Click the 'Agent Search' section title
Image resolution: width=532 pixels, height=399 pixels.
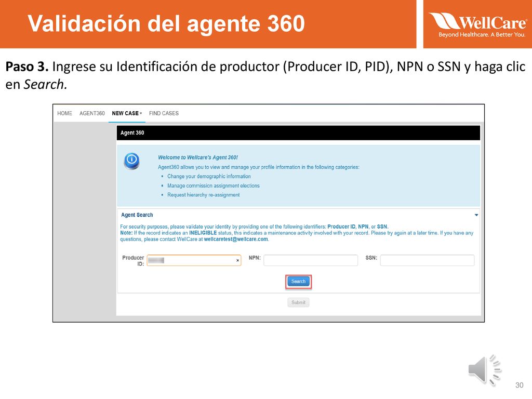click(x=137, y=215)
